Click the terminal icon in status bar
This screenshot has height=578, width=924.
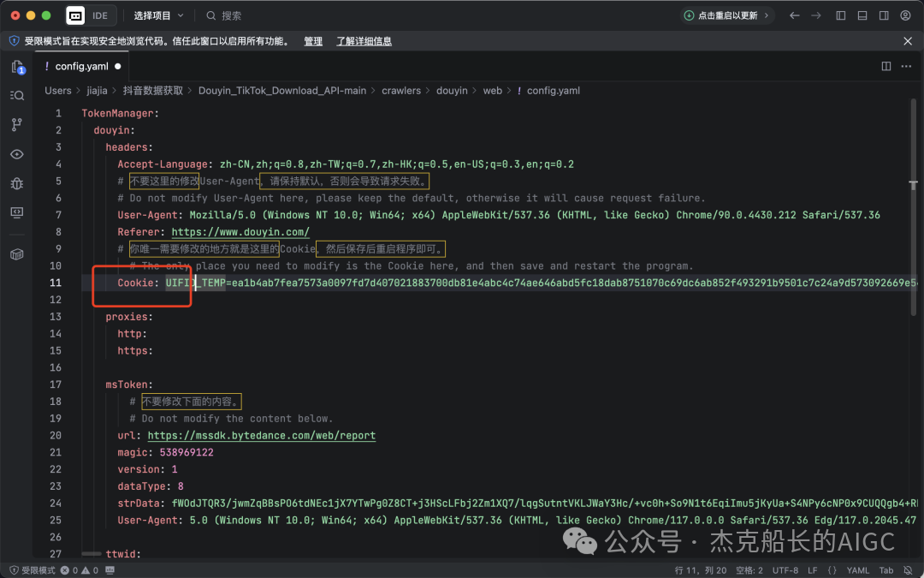[x=110, y=570]
